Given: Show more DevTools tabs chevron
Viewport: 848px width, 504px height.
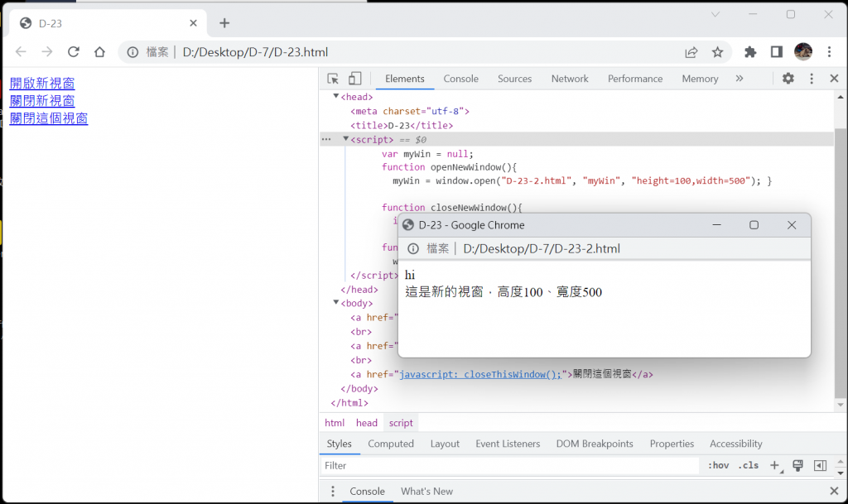Looking at the screenshot, I should pos(740,79).
